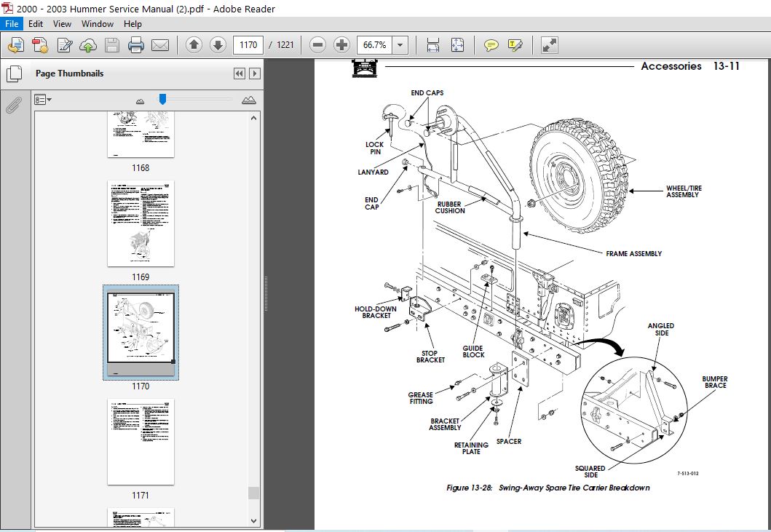
Task: Click the Page Thumbnails panel title
Action: (x=69, y=74)
